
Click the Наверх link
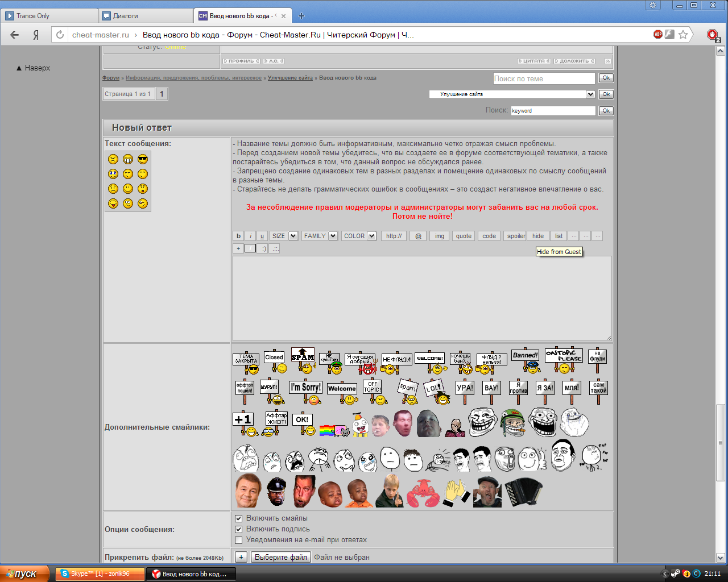point(34,68)
